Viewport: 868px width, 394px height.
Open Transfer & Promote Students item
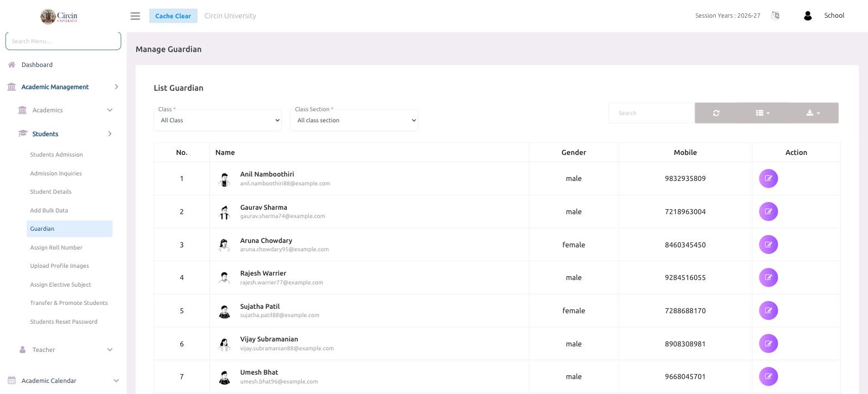[x=69, y=303]
